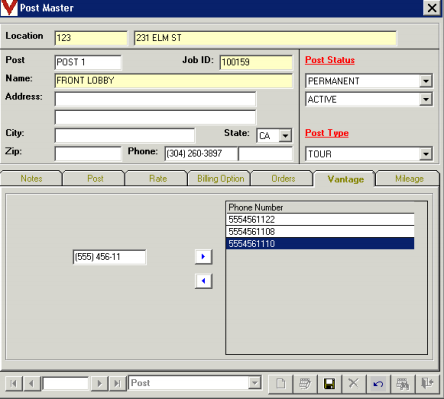Select phone number 5554561108
444x399 pixels.
[320, 232]
